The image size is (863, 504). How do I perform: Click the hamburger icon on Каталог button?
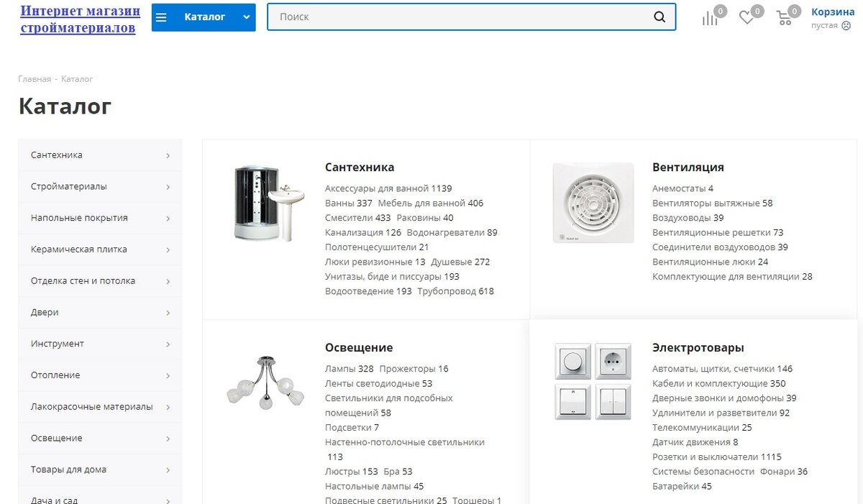pos(161,17)
